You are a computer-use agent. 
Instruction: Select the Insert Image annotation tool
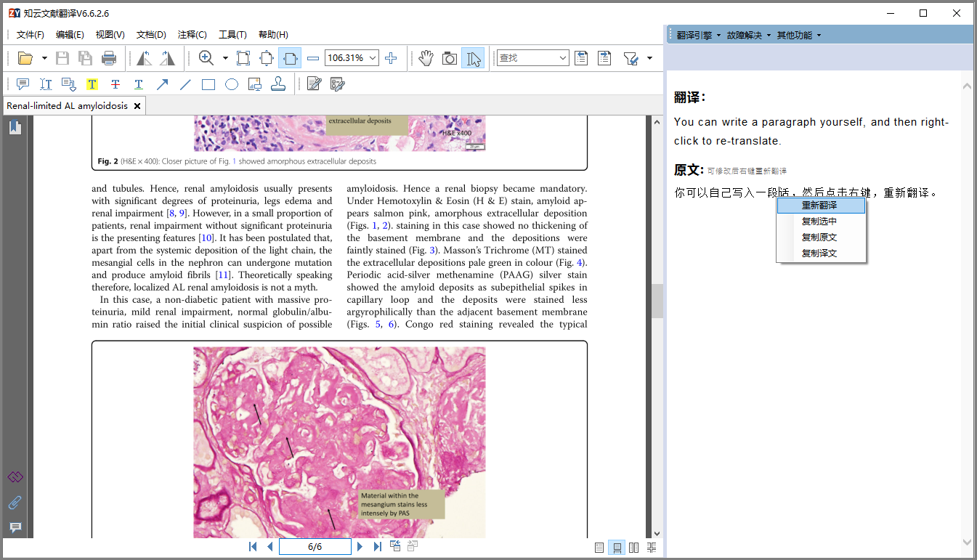(x=255, y=84)
